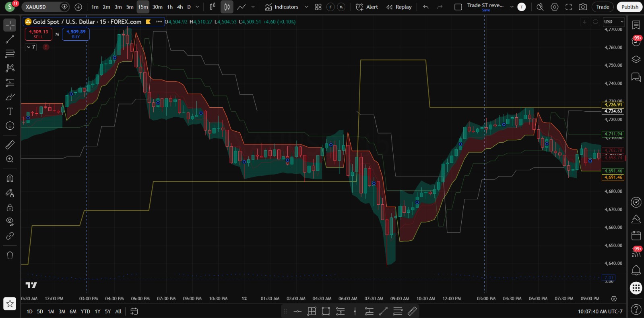Toggle magnet mode for drawings
644x318 pixels.
(10, 178)
